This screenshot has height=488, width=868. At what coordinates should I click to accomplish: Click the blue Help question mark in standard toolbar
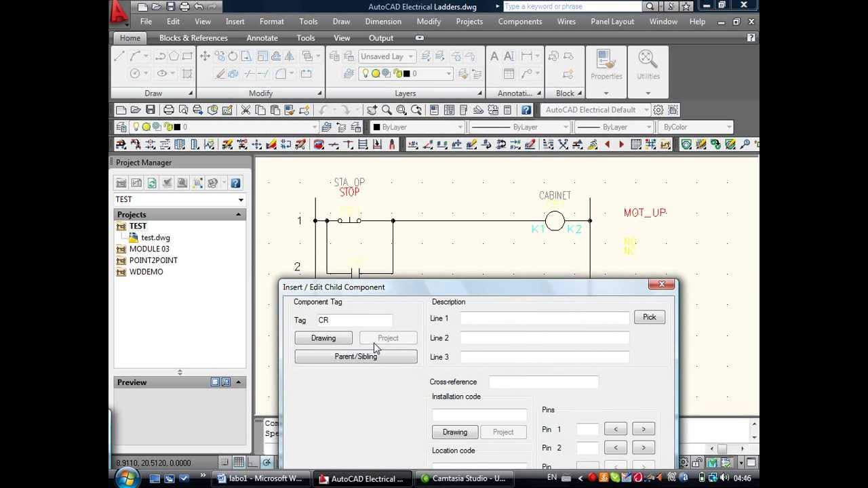click(526, 110)
